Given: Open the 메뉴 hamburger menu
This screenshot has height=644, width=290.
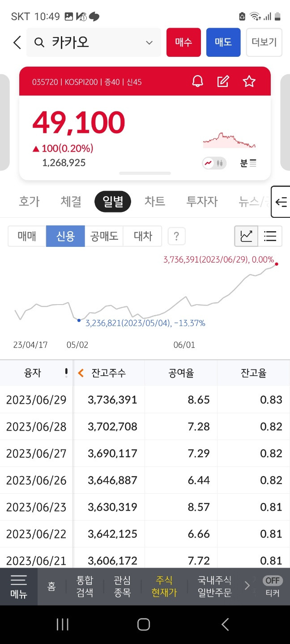Looking at the screenshot, I should [x=19, y=587].
